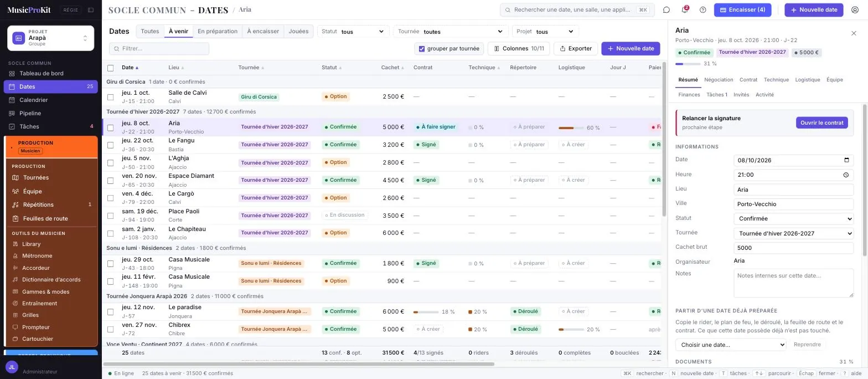This screenshot has width=868, height=379.
Task: Go to Calendrier in the sidebar
Action: click(50, 100)
